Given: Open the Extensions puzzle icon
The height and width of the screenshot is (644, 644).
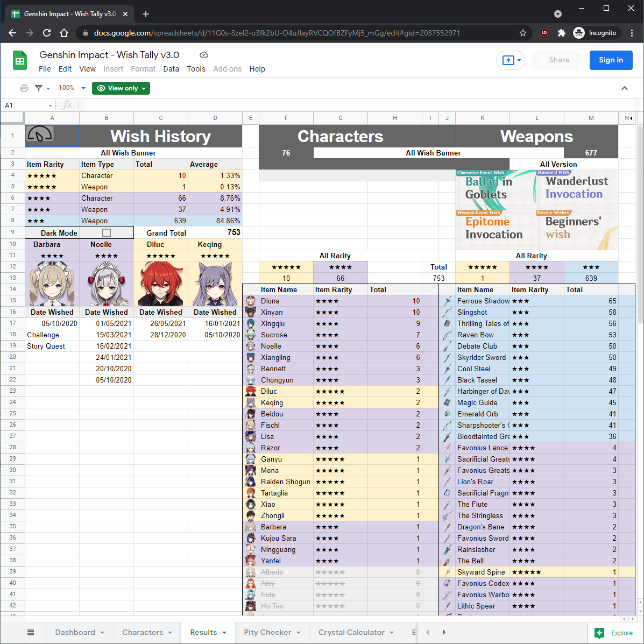Looking at the screenshot, I should [562, 33].
